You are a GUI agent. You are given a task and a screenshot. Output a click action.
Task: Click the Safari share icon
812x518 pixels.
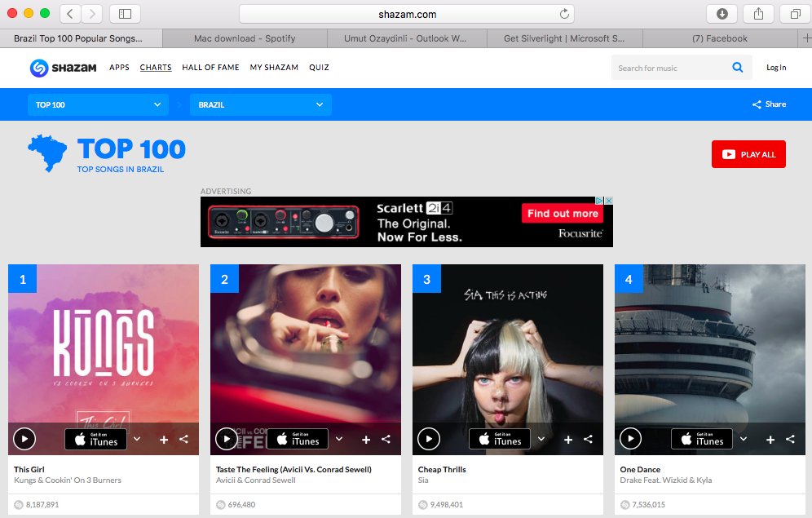point(758,13)
